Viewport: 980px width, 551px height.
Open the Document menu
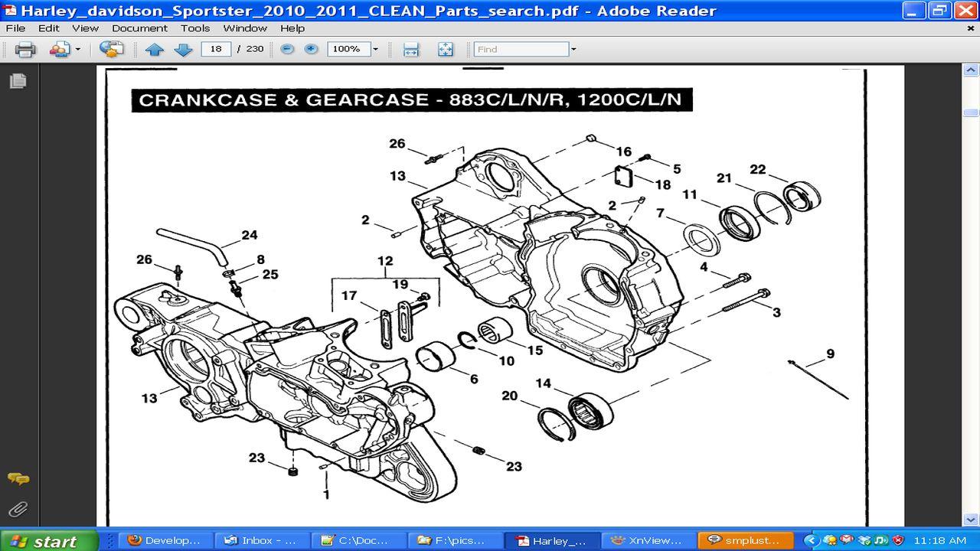pos(139,28)
